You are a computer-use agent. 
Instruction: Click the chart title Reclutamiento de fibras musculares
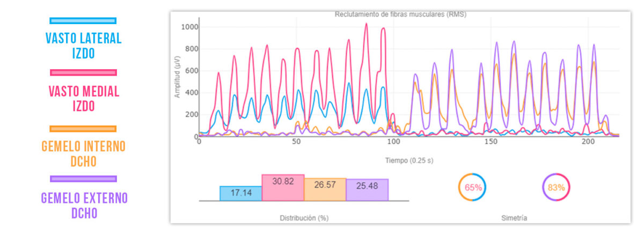point(400,14)
